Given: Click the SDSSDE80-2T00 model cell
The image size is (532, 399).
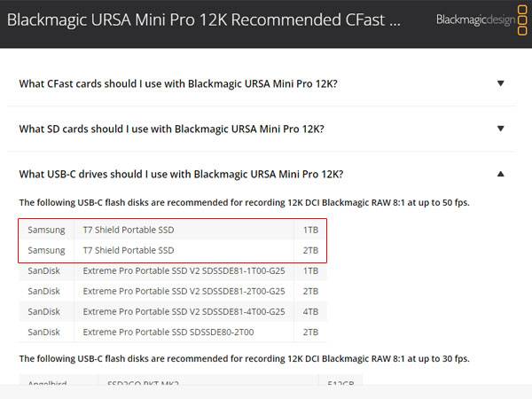Looking at the screenshot, I should coord(168,332).
